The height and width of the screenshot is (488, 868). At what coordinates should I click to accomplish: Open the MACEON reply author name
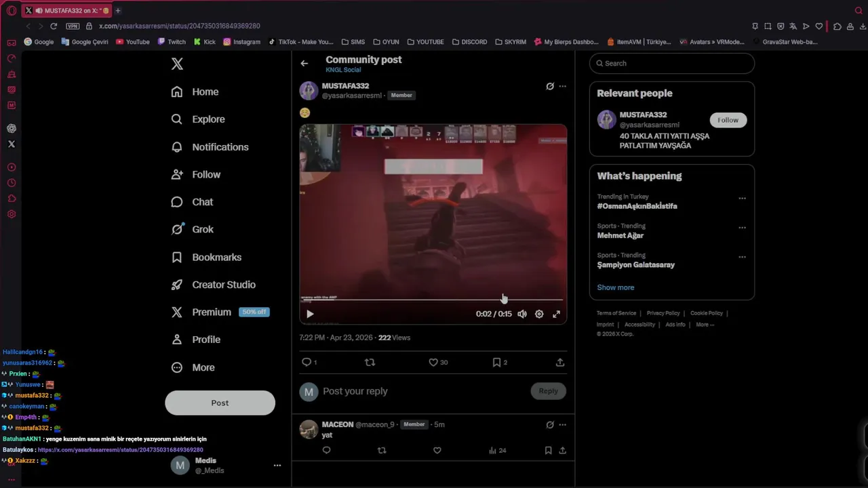point(338,424)
